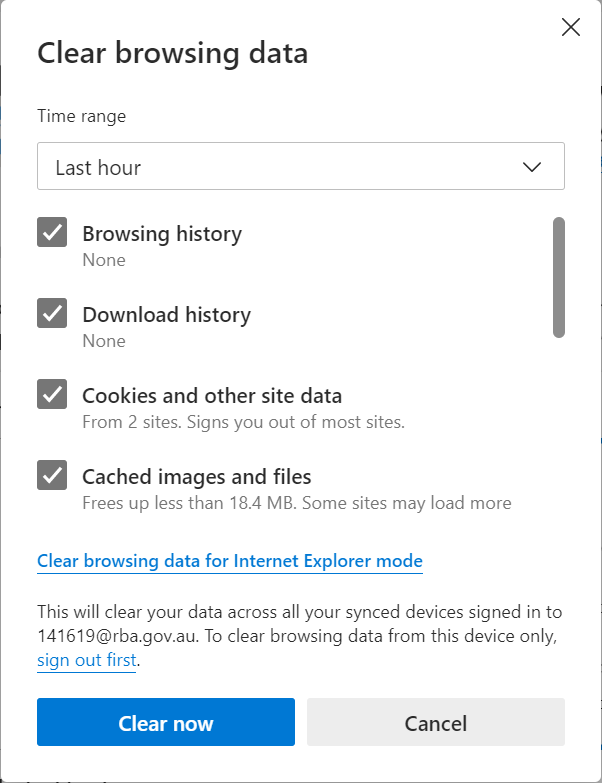The image size is (602, 783).
Task: Close the Clear browsing data dialog
Action: [571, 27]
